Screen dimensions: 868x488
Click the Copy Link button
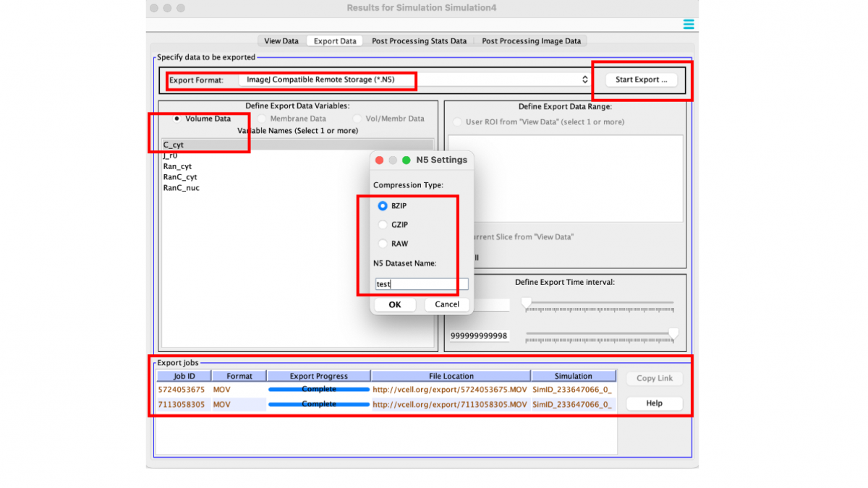pos(654,378)
